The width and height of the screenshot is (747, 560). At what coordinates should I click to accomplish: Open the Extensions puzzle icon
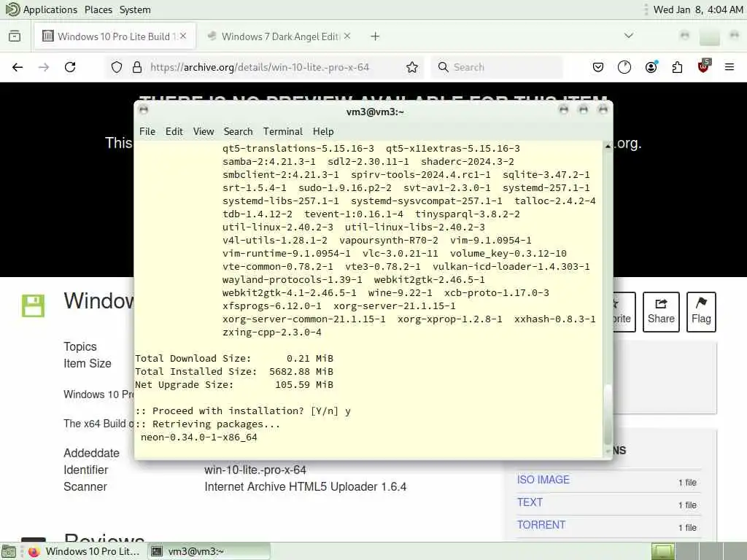click(x=677, y=67)
